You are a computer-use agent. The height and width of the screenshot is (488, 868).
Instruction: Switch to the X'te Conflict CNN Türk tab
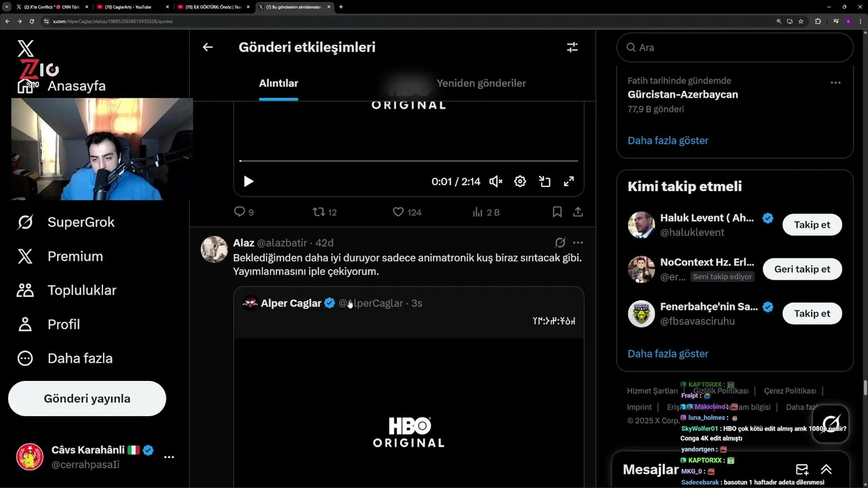(x=51, y=7)
